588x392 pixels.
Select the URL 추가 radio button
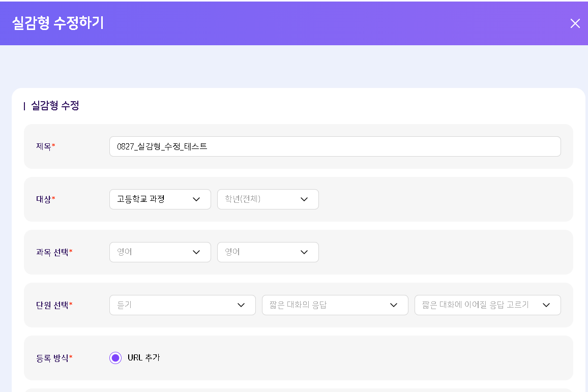click(115, 358)
